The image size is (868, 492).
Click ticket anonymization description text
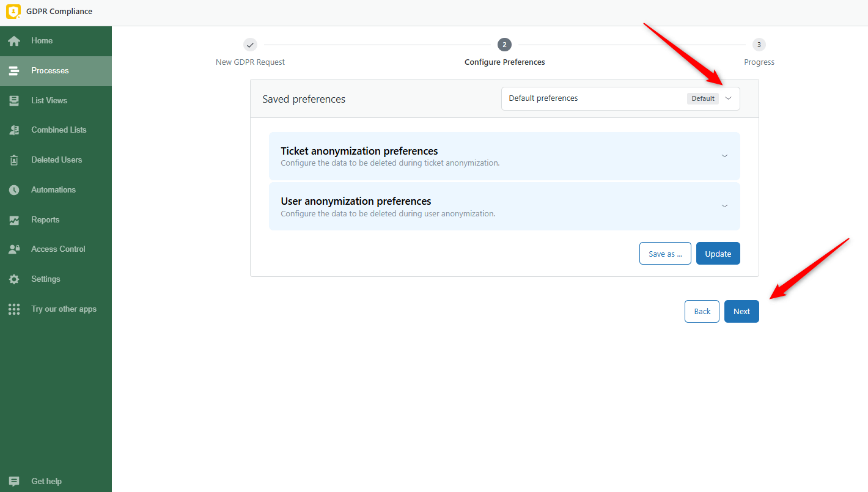point(390,163)
